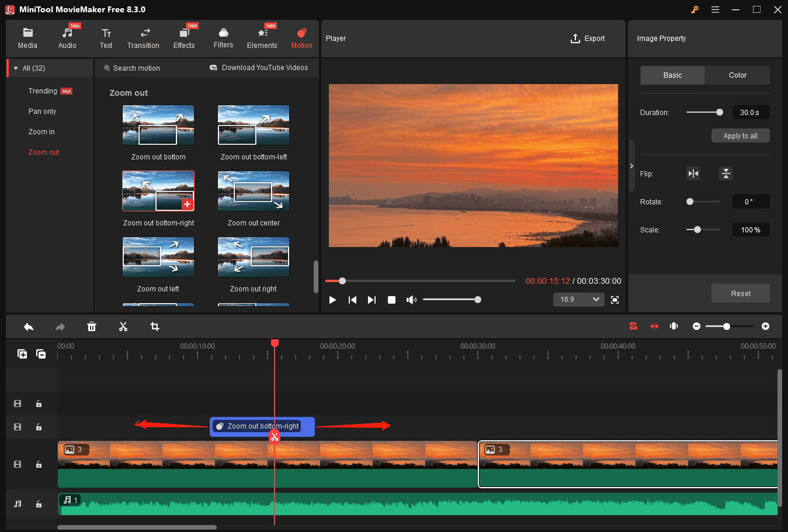Select the Motion tab

click(x=301, y=39)
